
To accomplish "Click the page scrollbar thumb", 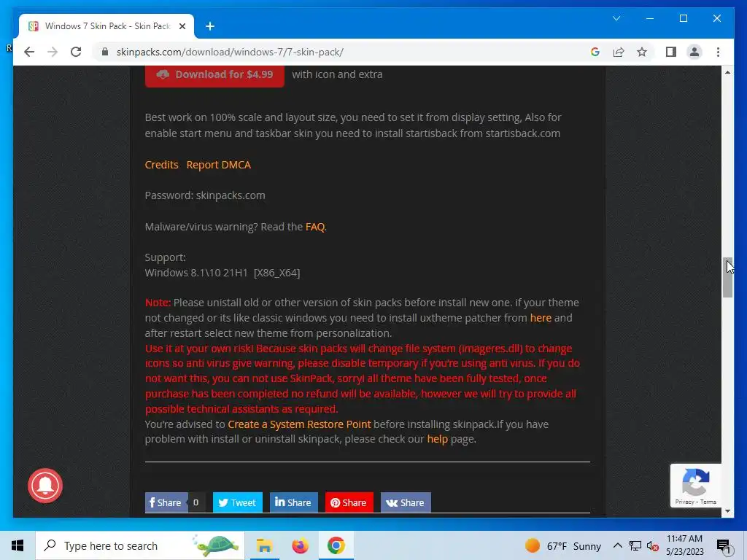I will click(727, 278).
